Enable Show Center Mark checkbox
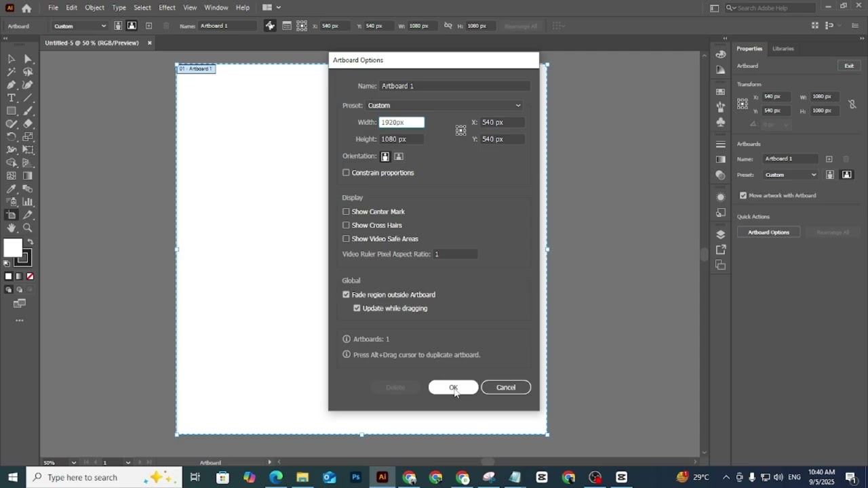This screenshot has height=488, width=868. 346,211
